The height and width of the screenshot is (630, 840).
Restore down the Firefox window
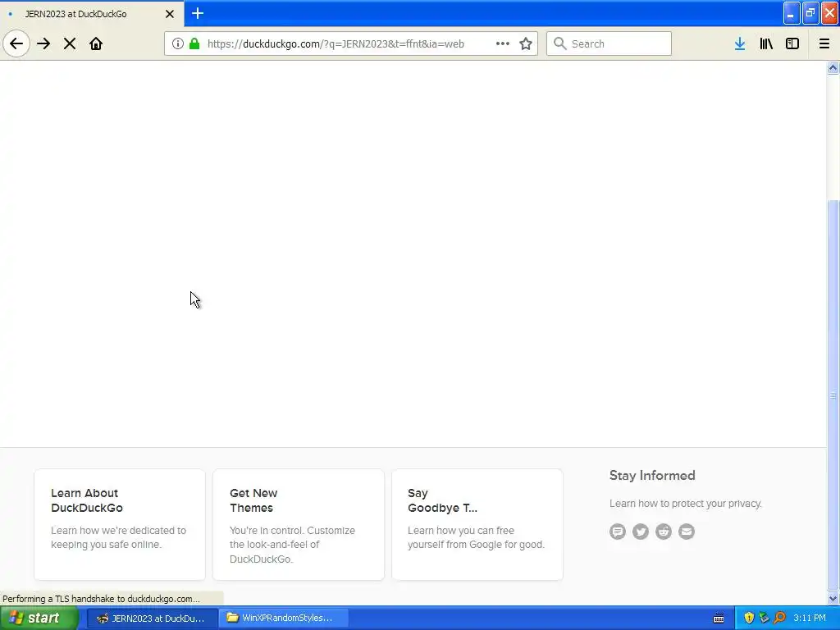pos(810,13)
